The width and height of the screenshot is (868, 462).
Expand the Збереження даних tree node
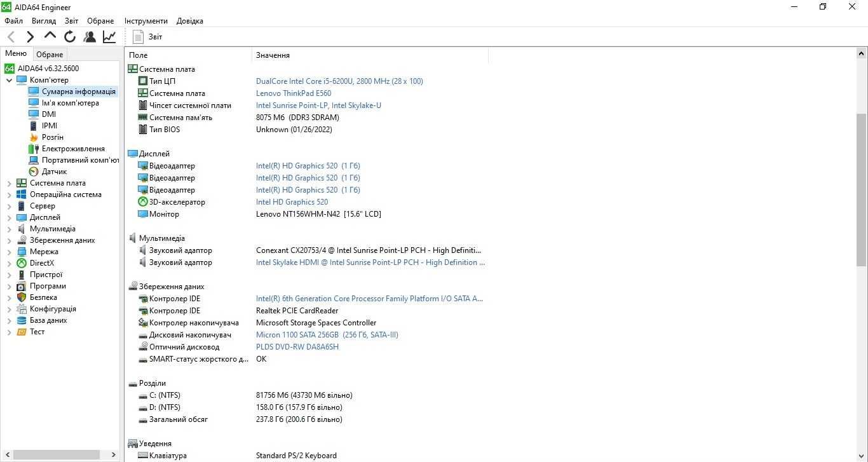(x=9, y=240)
